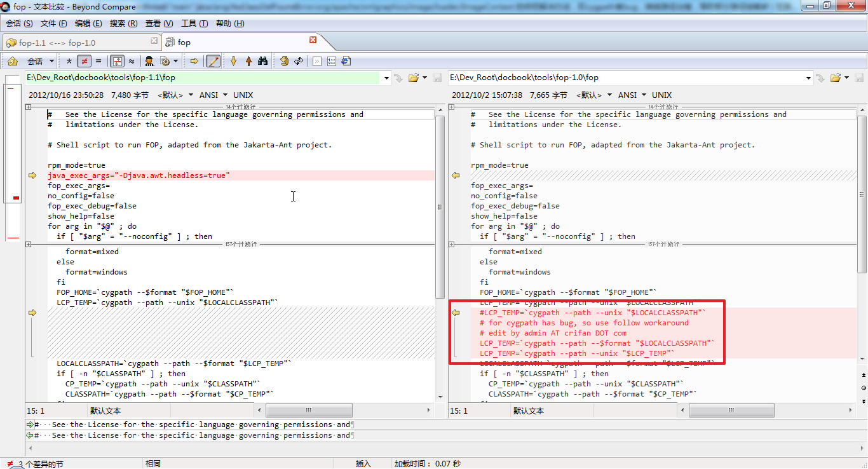Open left pane ANSI encoding dropdown
Screen dimensions: 868x469
[x=213, y=95]
